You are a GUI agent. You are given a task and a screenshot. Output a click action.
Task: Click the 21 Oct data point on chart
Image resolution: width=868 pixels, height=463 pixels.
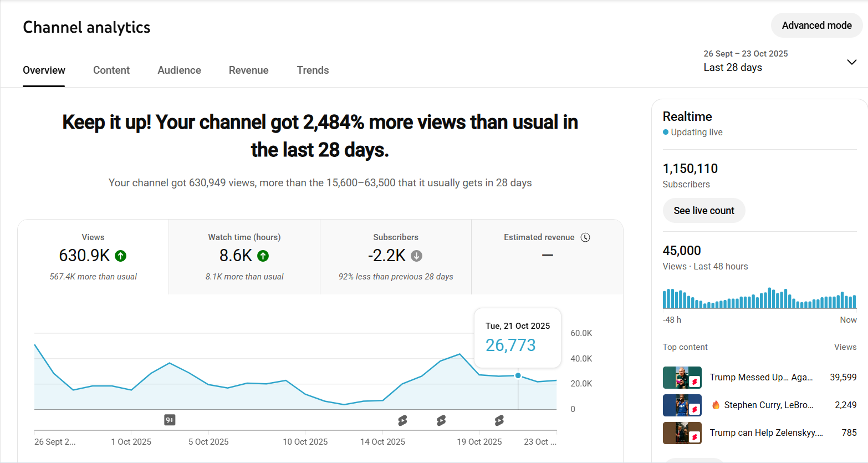(518, 375)
